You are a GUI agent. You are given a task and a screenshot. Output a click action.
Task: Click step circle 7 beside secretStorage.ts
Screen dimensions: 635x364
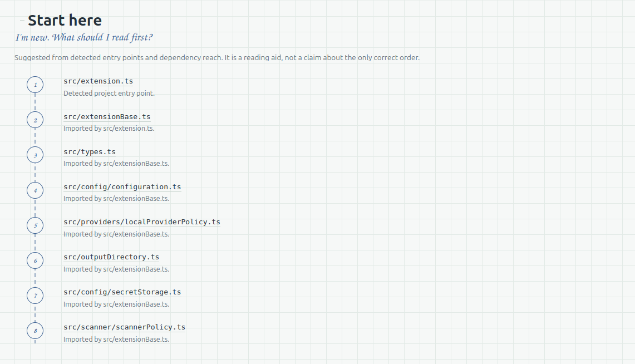(35, 296)
